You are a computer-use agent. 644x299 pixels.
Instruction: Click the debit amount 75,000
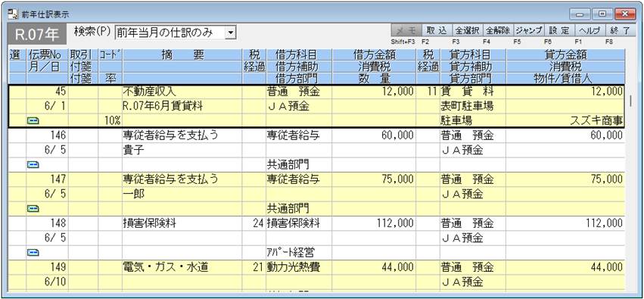pos(397,179)
